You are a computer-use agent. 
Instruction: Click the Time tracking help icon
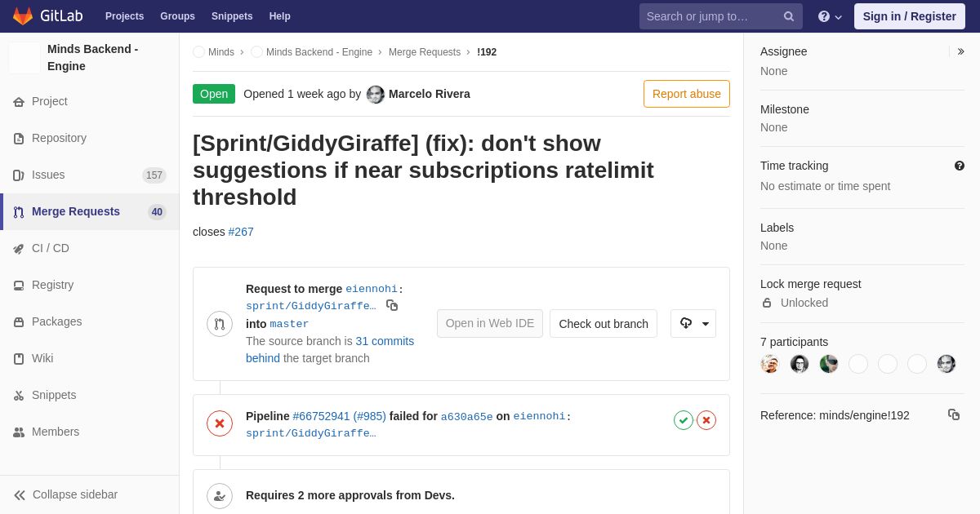(960, 166)
